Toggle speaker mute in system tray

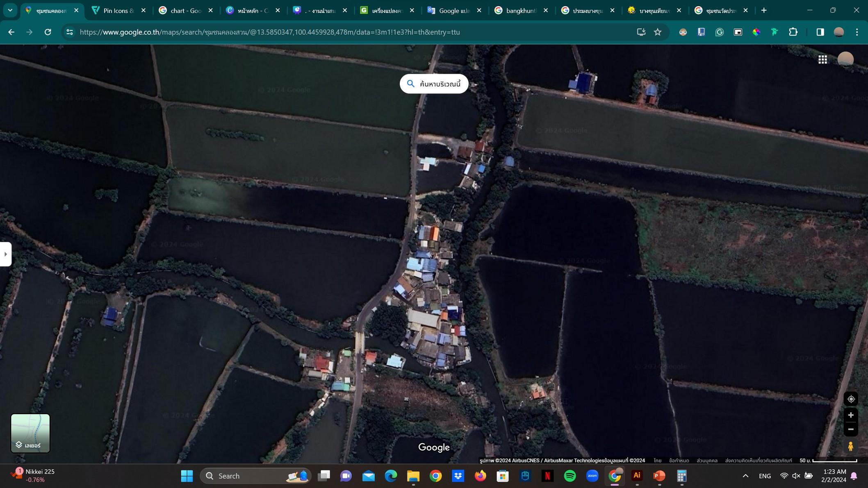pyautogui.click(x=796, y=476)
